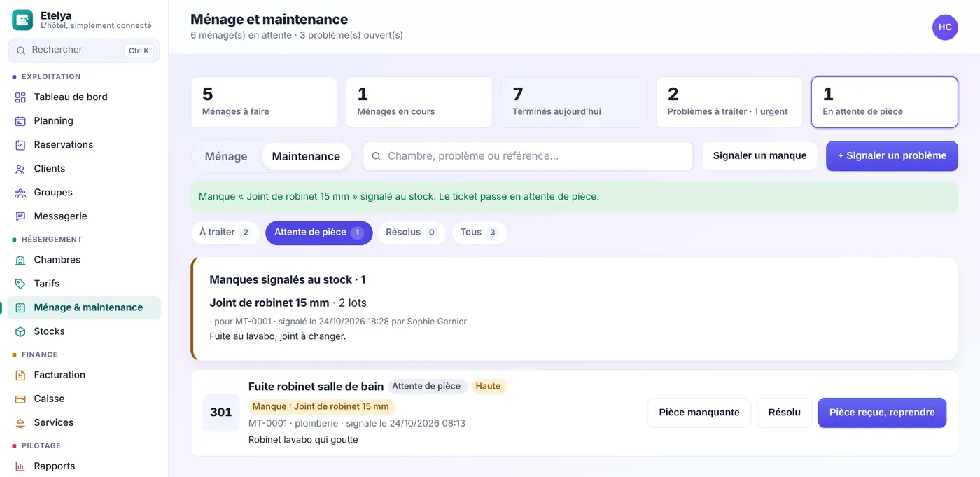Screen dimensions: 980x477
Task: Go to Planning in sidebar
Action: pyautogui.click(x=84, y=121)
